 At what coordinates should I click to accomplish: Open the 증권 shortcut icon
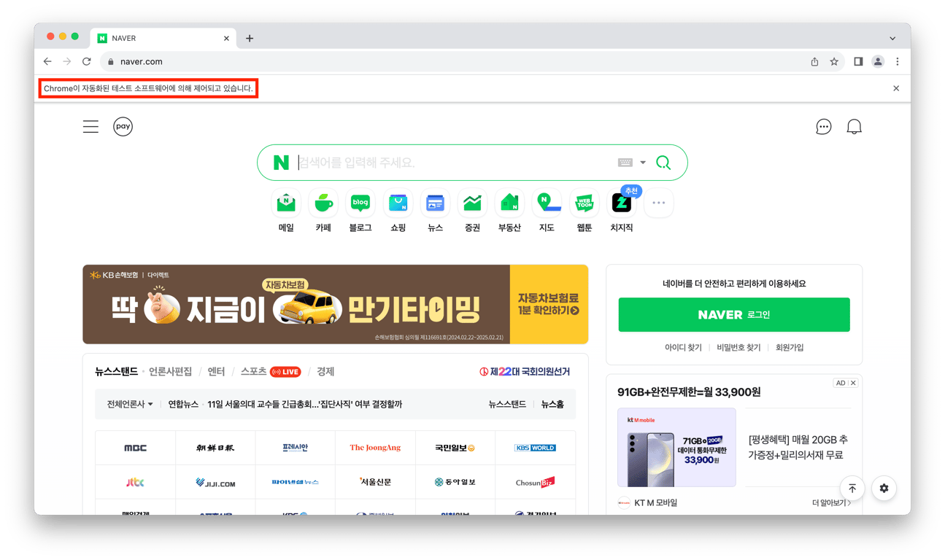point(472,203)
